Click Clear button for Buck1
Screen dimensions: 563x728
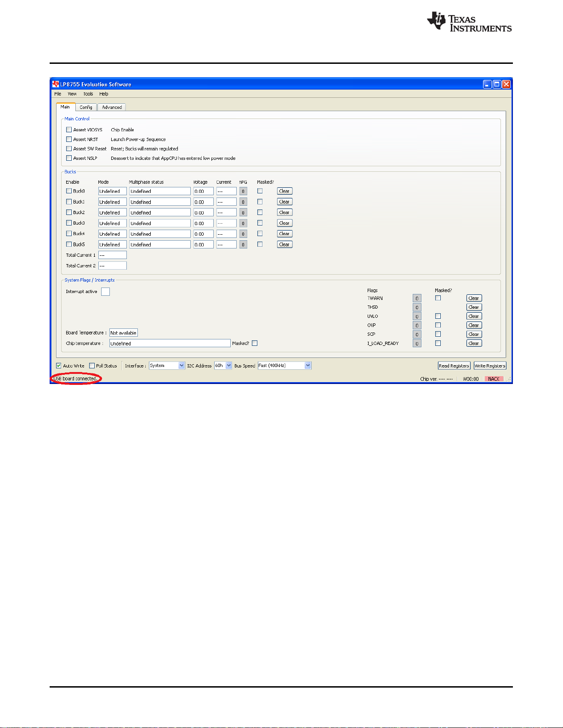(284, 202)
